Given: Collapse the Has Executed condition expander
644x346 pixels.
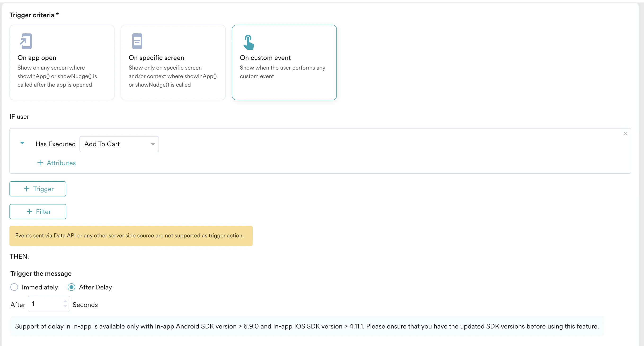Looking at the screenshot, I should (x=22, y=143).
